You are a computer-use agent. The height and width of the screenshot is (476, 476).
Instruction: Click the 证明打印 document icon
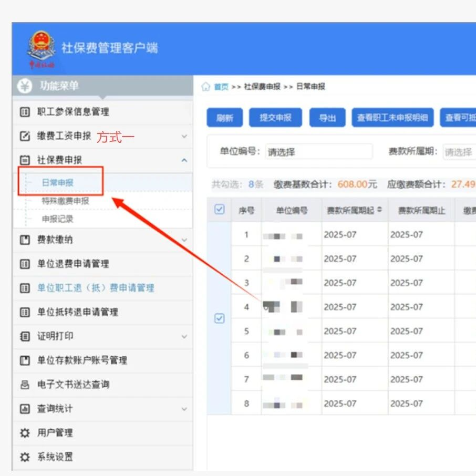coord(24,336)
